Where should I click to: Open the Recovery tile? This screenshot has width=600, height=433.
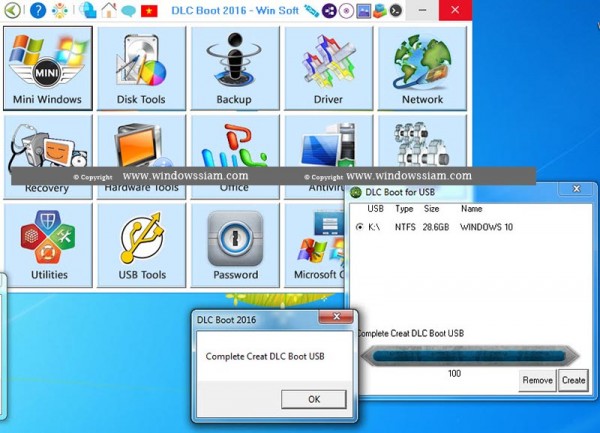(x=48, y=157)
